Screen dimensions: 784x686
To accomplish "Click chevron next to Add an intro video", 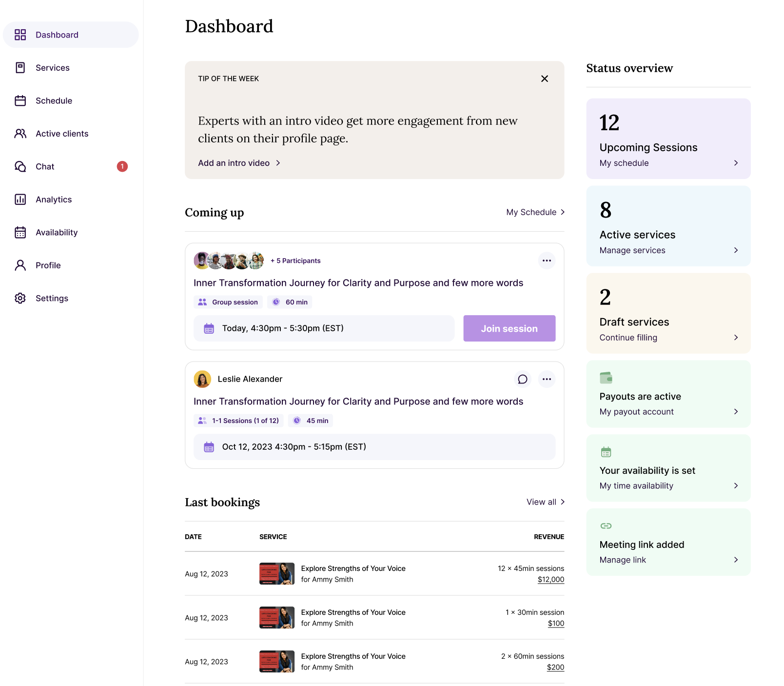I will coord(278,163).
